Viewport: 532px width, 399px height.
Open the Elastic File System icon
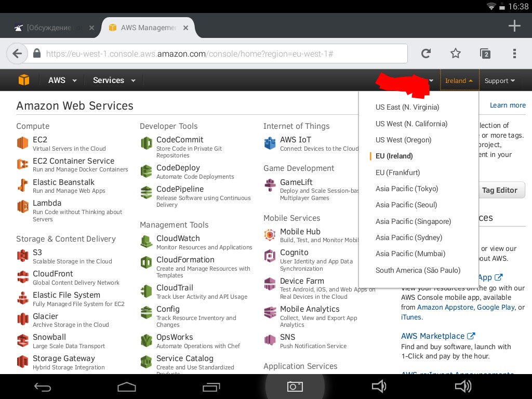[22, 298]
